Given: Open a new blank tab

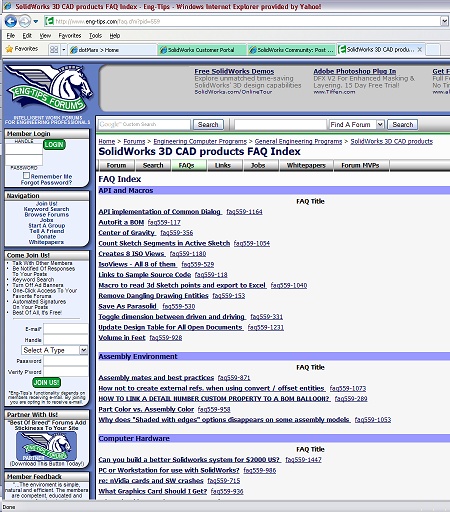Looking at the screenshot, I should click(x=433, y=50).
